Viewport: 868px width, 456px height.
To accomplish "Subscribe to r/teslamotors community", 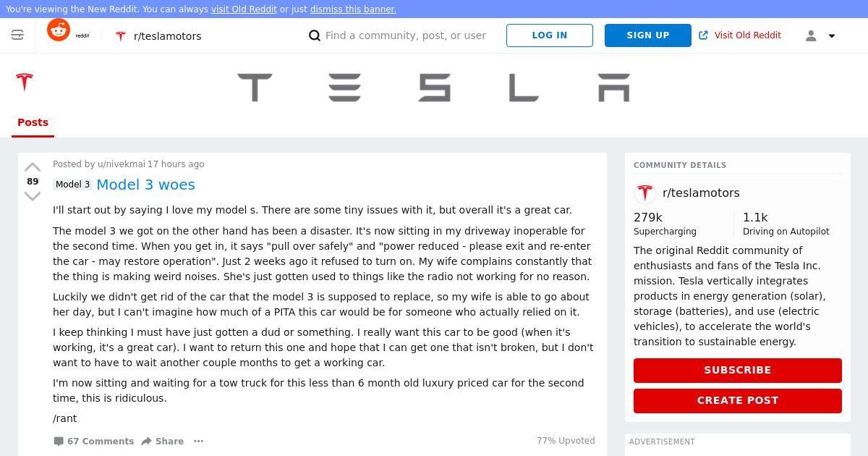I will pyautogui.click(x=738, y=370).
